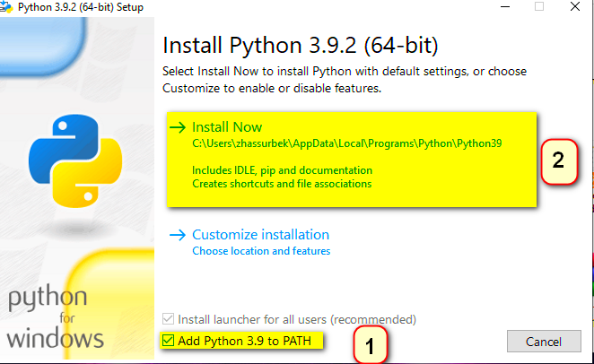Image resolution: width=594 pixels, height=364 pixels.
Task: Click the 'Python 3.9.2 (64-bit) Setup' window title
Action: click(x=81, y=7)
